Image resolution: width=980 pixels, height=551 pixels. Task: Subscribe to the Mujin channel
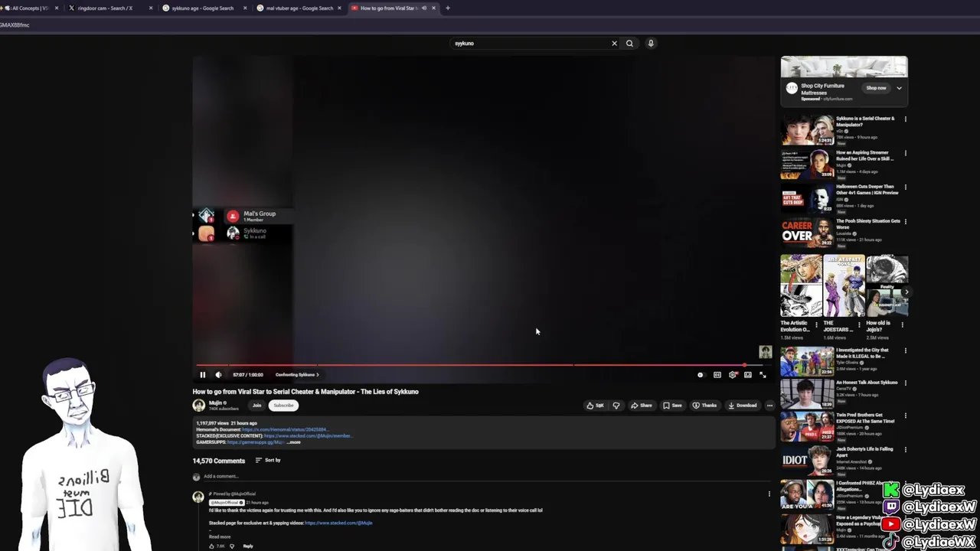pos(283,406)
